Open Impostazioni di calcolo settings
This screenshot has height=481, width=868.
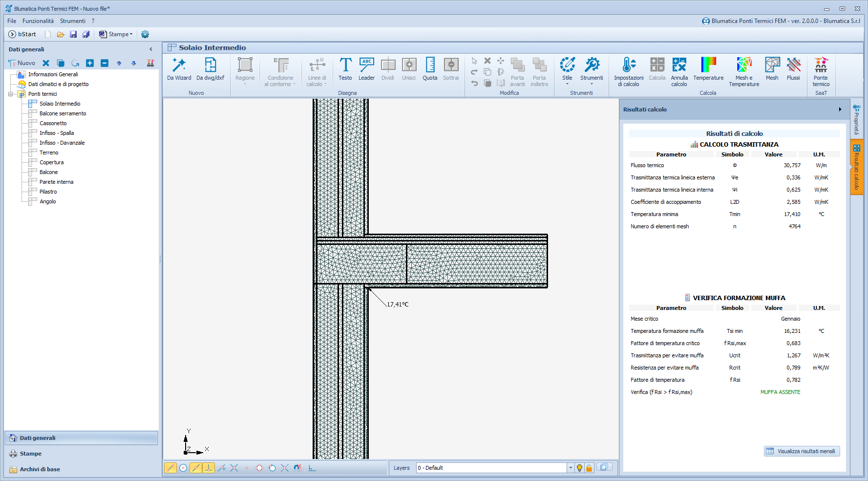[629, 71]
